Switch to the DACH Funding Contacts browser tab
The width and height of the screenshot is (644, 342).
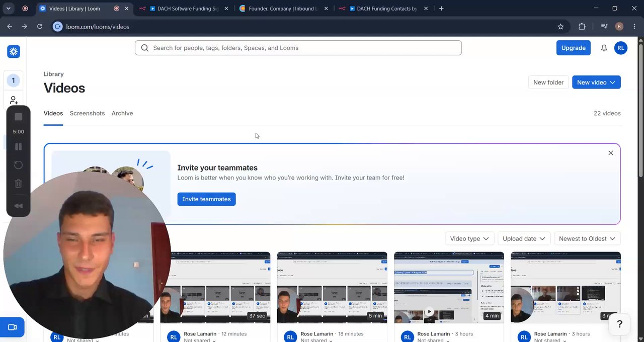pos(383,9)
